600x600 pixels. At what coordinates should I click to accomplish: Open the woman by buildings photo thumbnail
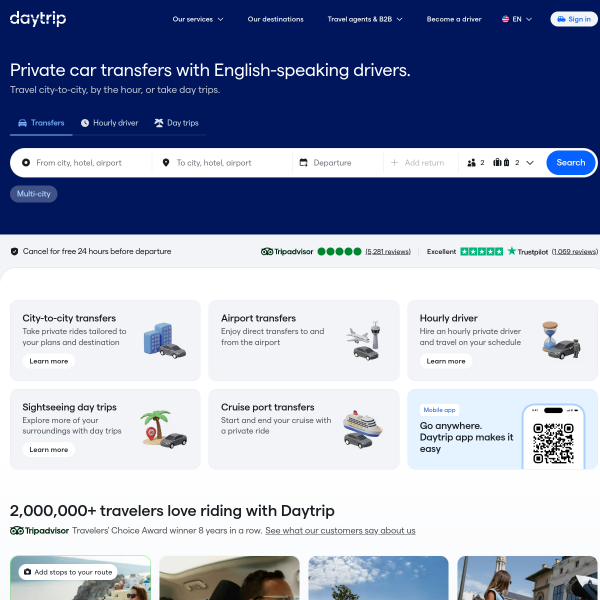pyautogui.click(x=527, y=578)
